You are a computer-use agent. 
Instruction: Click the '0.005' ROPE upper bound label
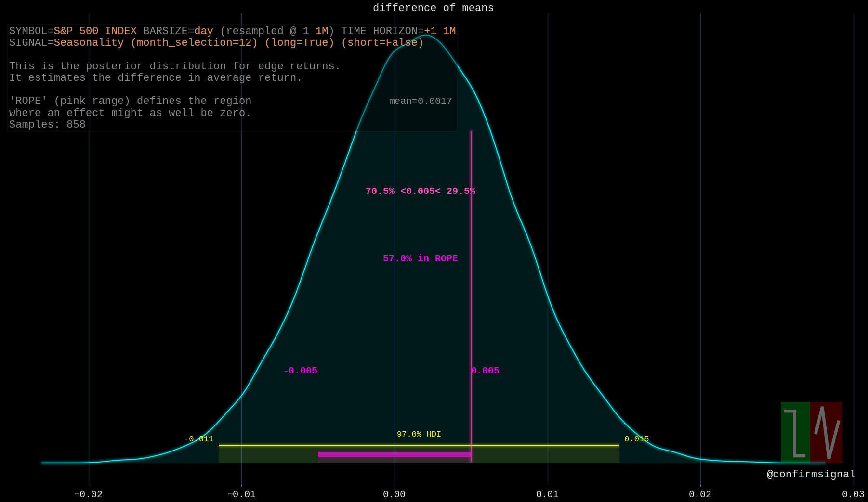(x=485, y=371)
